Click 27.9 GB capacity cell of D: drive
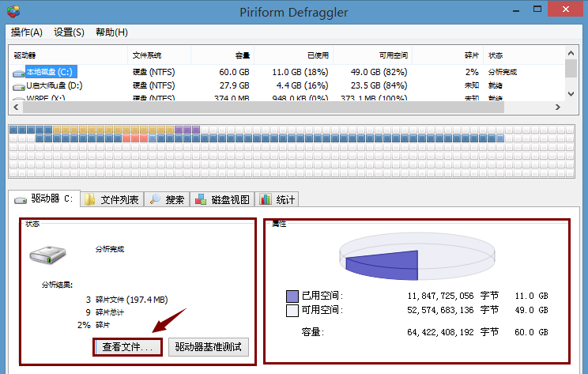This screenshot has height=374, width=588. pos(235,85)
